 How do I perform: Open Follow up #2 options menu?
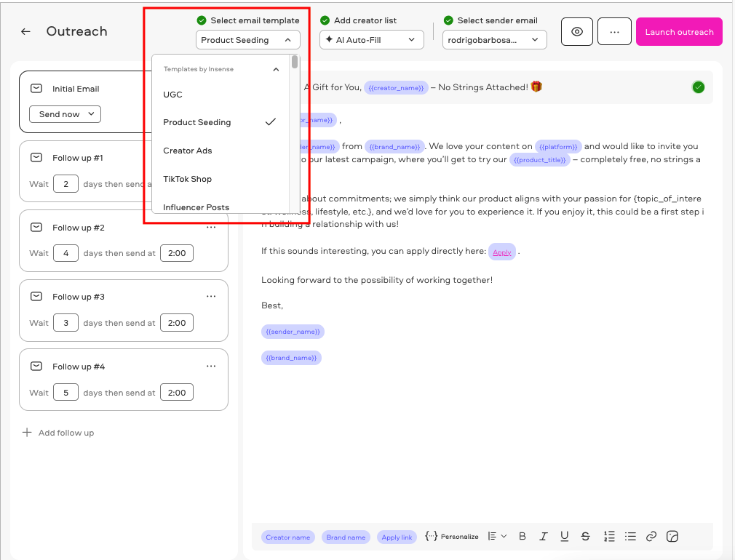click(x=212, y=228)
